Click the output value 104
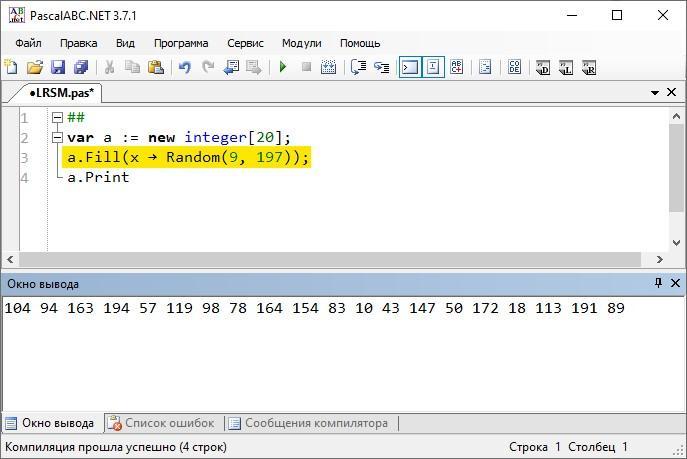This screenshot has width=687, height=459. click(18, 308)
